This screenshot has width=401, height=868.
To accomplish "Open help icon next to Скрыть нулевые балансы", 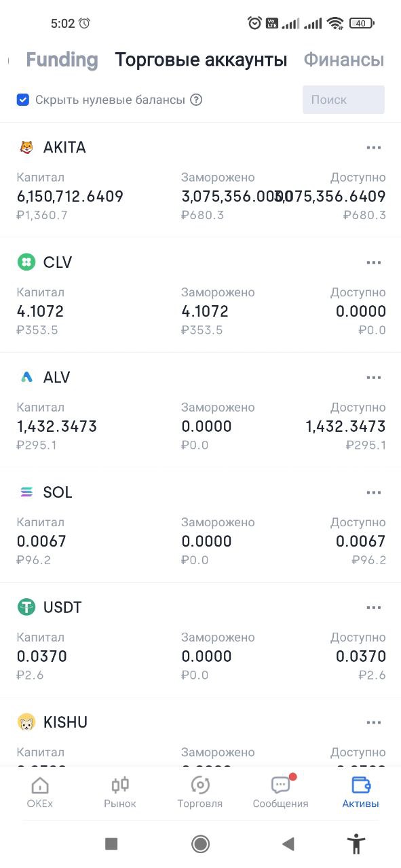I will pos(196,100).
